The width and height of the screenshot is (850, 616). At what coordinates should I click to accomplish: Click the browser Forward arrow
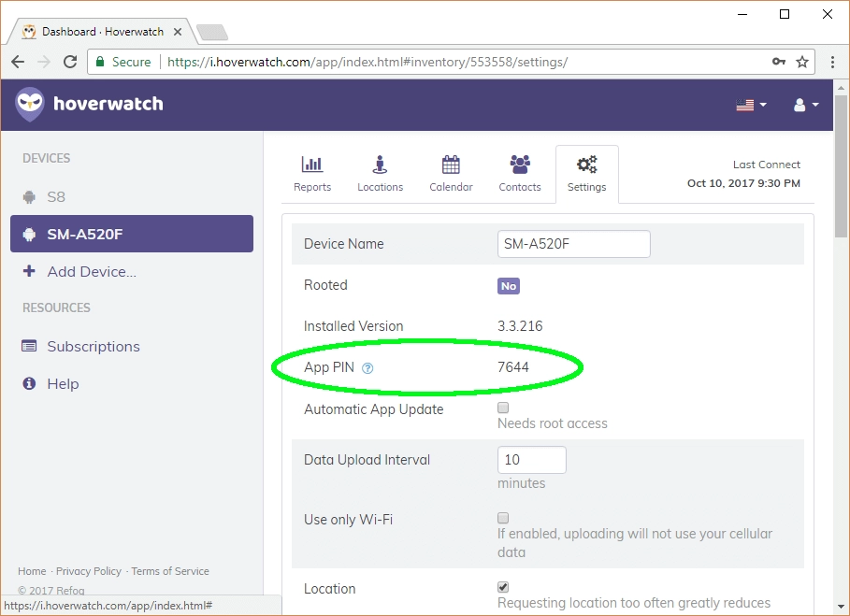[x=44, y=62]
